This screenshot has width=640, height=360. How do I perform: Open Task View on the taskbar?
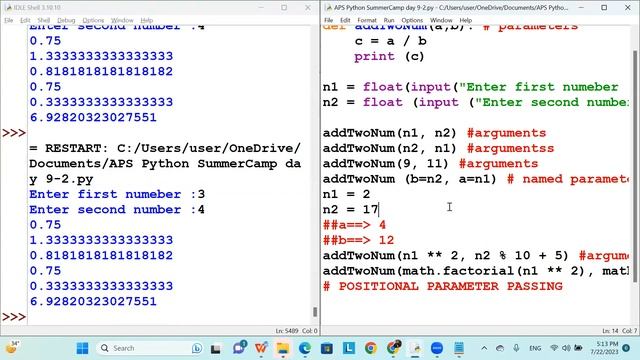click(216, 348)
